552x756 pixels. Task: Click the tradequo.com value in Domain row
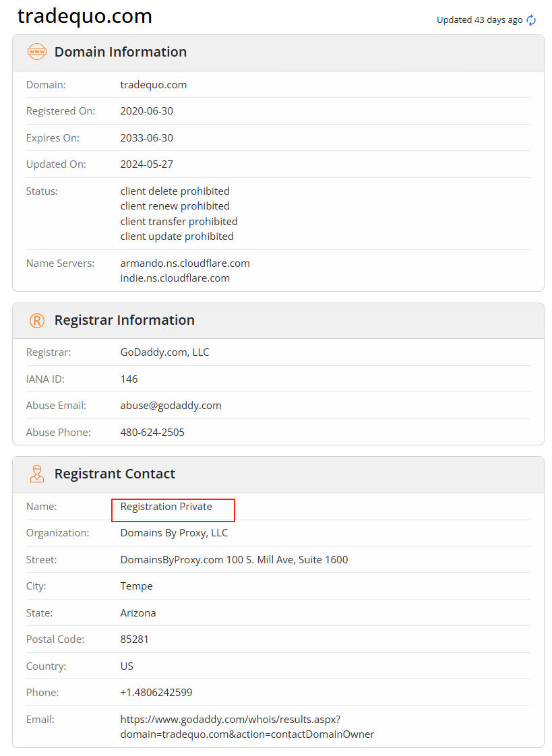153,85
